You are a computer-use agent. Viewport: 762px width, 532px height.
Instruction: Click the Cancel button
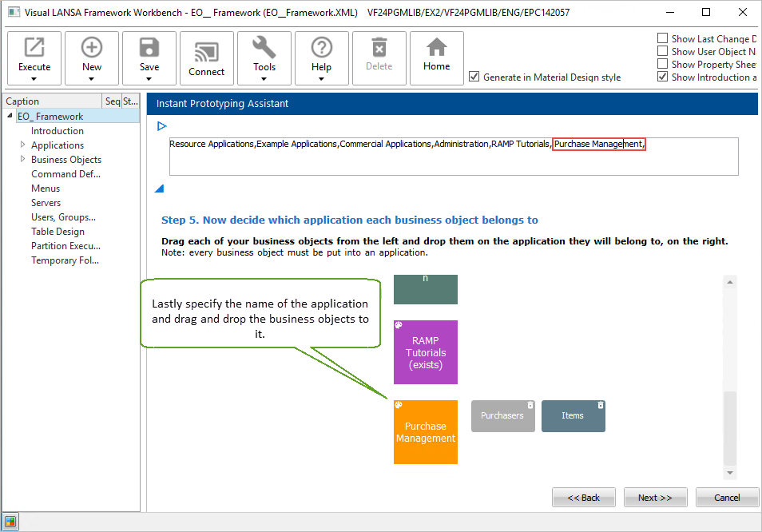(727, 498)
